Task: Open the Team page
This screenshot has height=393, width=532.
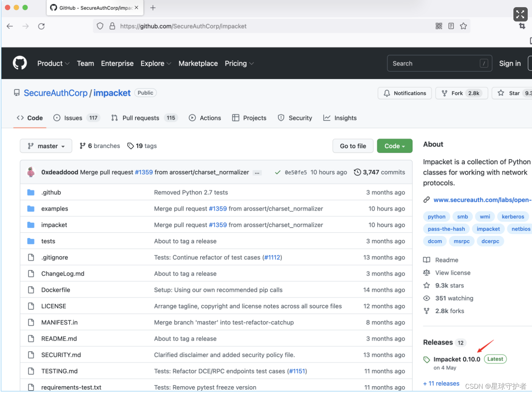Action: (x=85, y=63)
